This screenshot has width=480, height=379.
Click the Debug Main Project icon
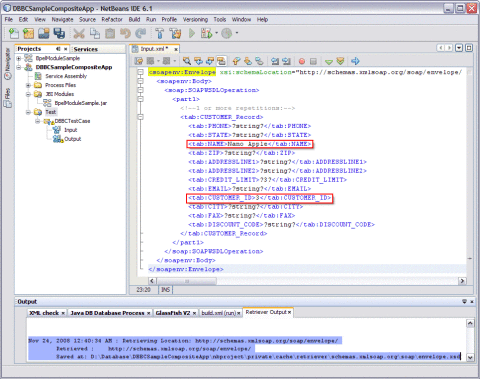[x=206, y=33]
